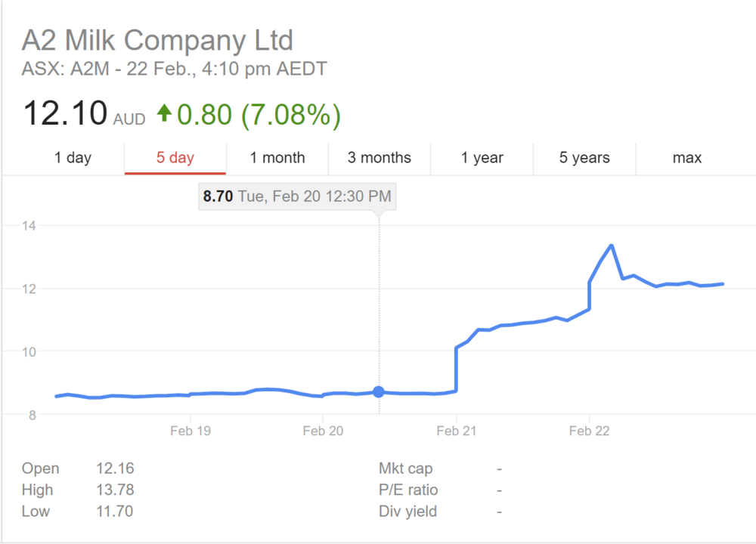Click the 8.70 Feb 20 tooltip
The width and height of the screenshot is (756, 544).
point(297,197)
